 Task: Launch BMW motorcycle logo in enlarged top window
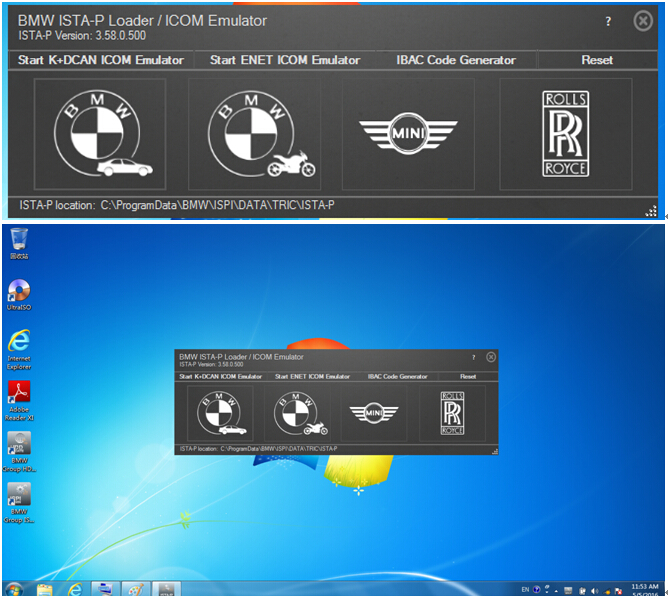point(254,134)
